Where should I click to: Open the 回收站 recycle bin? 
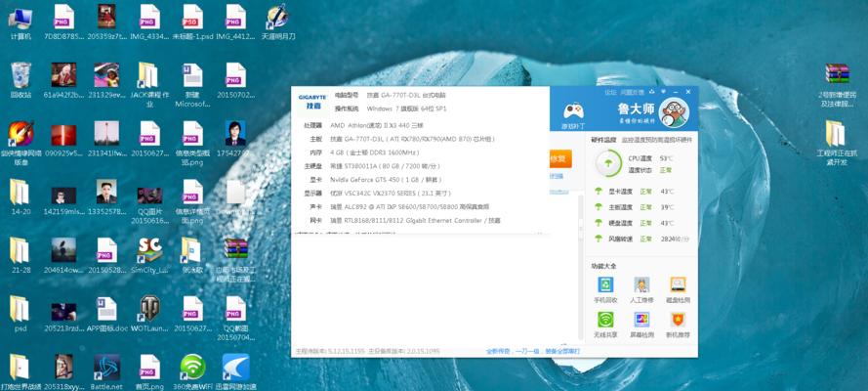coord(21,80)
